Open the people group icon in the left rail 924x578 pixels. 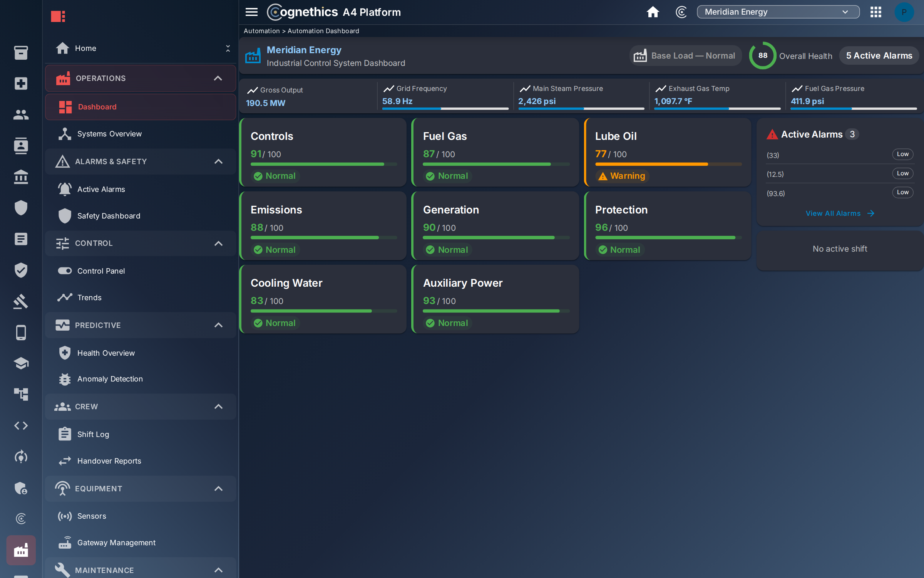[21, 114]
